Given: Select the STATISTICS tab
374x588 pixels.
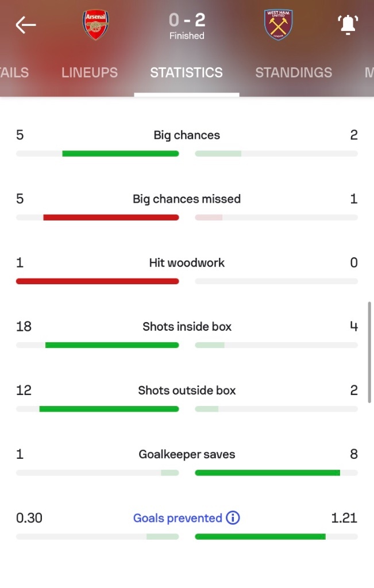Looking at the screenshot, I should pos(187,72).
